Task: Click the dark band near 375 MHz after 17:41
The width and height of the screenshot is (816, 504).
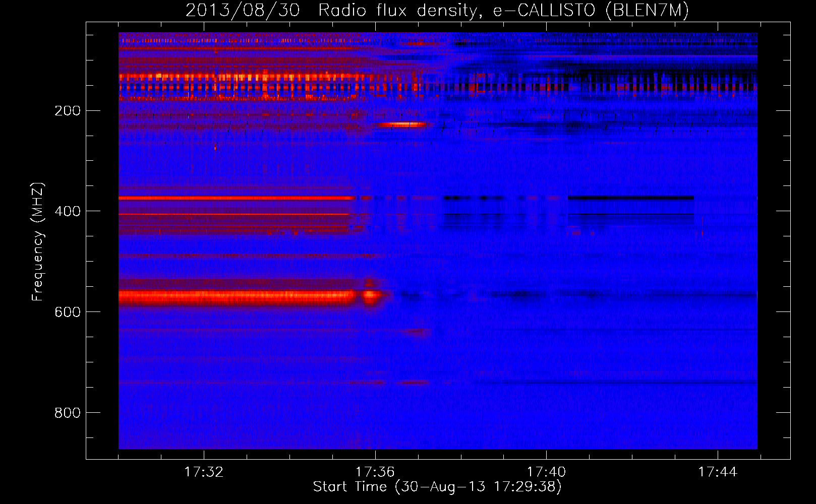Action: [x=630, y=198]
